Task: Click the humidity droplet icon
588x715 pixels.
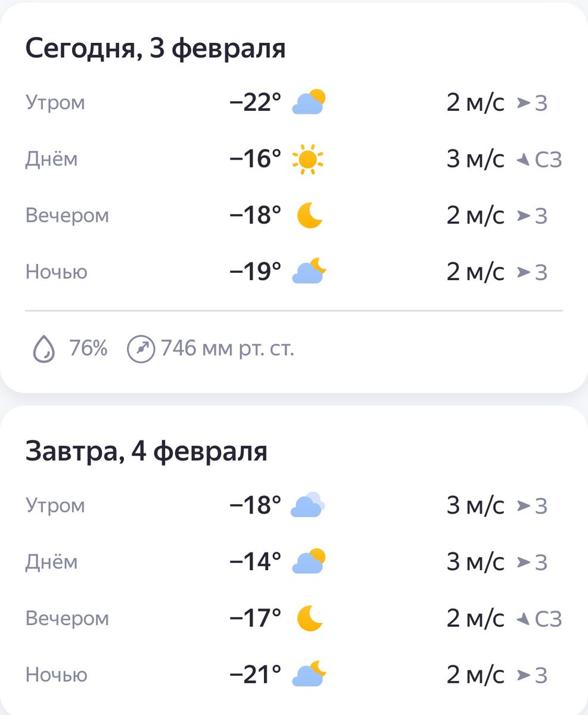Action: (44, 348)
